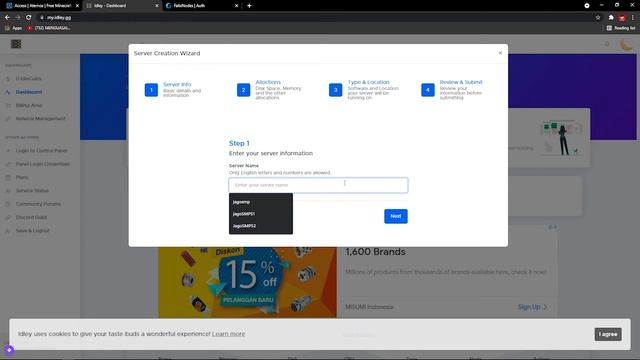Click the purple floating widget icon
Screen dimensions: 640x360
(9, 350)
